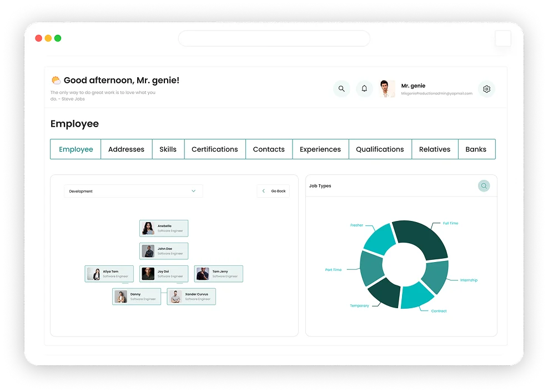Select the John Doe employee card
The height and width of the screenshot is (392, 548).
click(164, 251)
